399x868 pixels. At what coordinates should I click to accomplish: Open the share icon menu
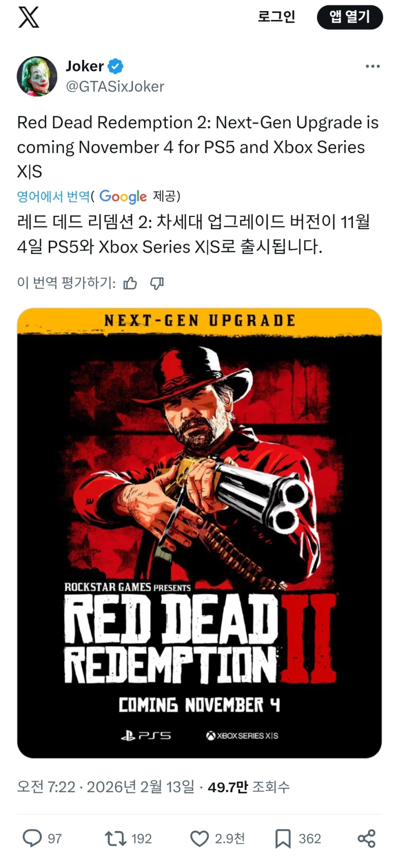(367, 838)
